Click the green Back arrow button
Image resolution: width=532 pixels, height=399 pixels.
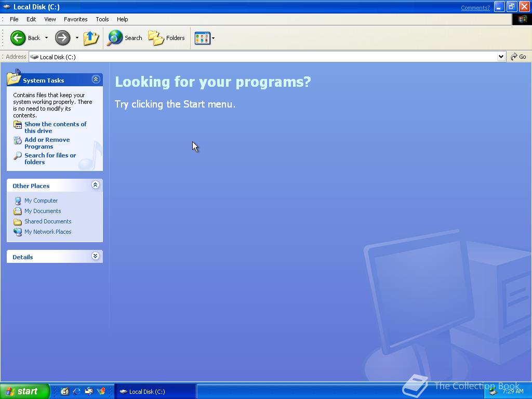[18, 37]
